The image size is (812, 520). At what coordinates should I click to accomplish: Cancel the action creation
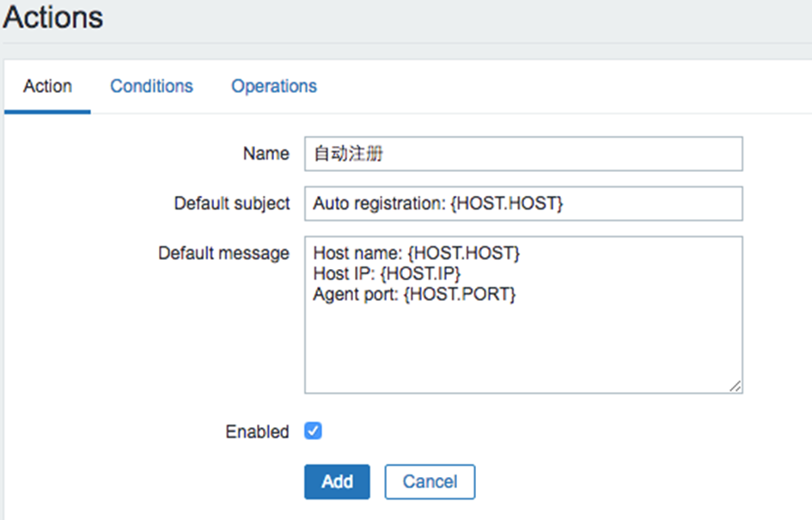click(430, 481)
